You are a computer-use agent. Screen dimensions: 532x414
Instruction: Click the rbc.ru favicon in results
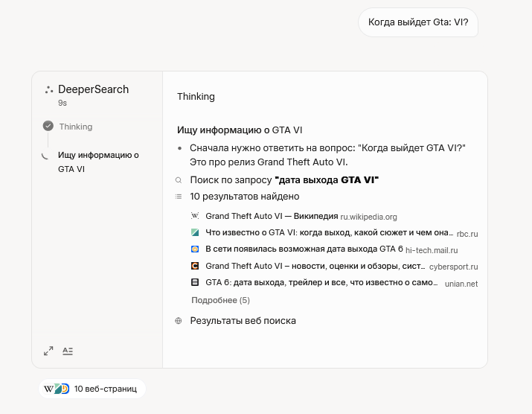point(195,232)
